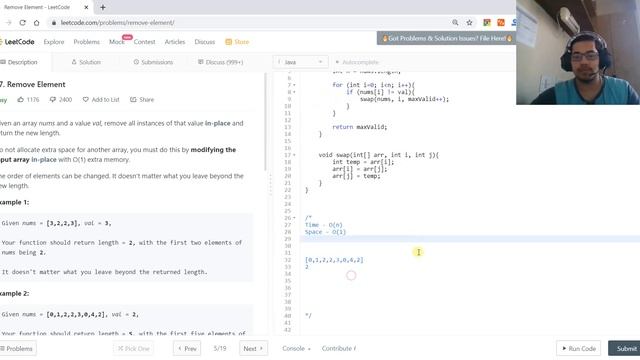Collapse the code fold arrow at line 7
This screenshot has width=640, height=360.
(x=294, y=85)
